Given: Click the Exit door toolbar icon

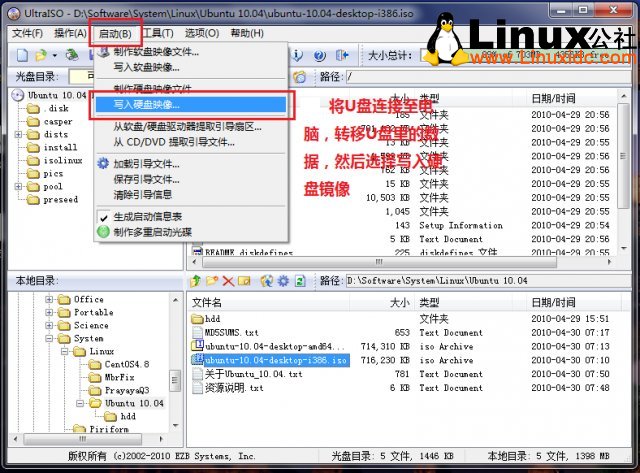Looking at the screenshot, I should 342,55.
